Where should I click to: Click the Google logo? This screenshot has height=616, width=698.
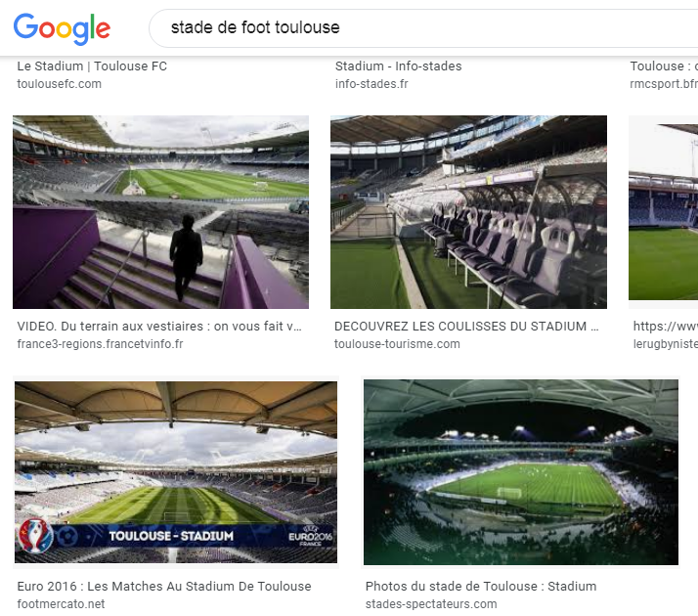click(x=62, y=28)
